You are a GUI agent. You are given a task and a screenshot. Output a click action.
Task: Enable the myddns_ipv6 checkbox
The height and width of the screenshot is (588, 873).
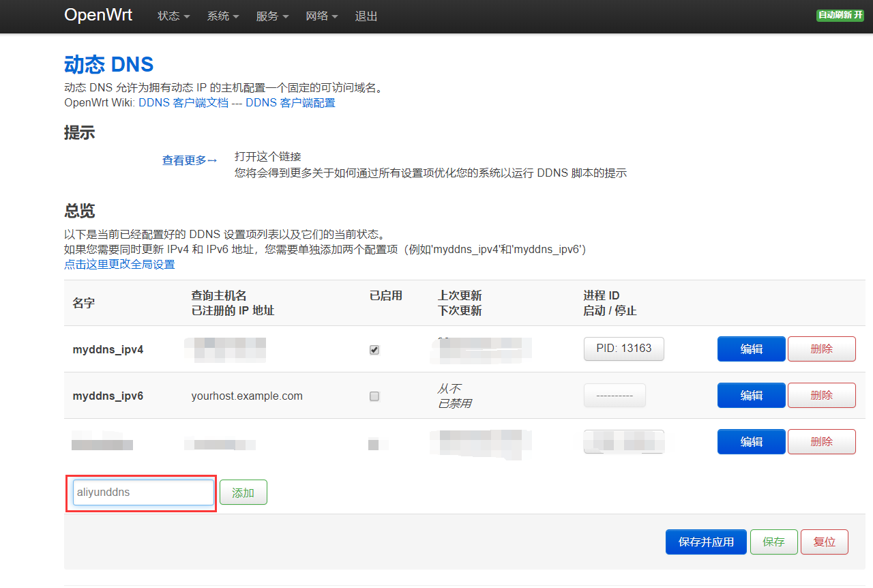click(374, 396)
